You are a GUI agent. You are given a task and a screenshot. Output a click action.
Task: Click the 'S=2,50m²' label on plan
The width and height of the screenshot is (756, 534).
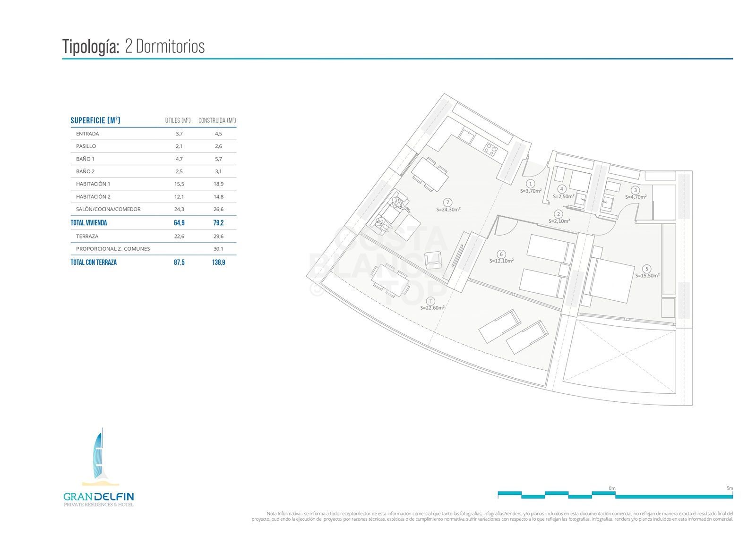(x=564, y=196)
